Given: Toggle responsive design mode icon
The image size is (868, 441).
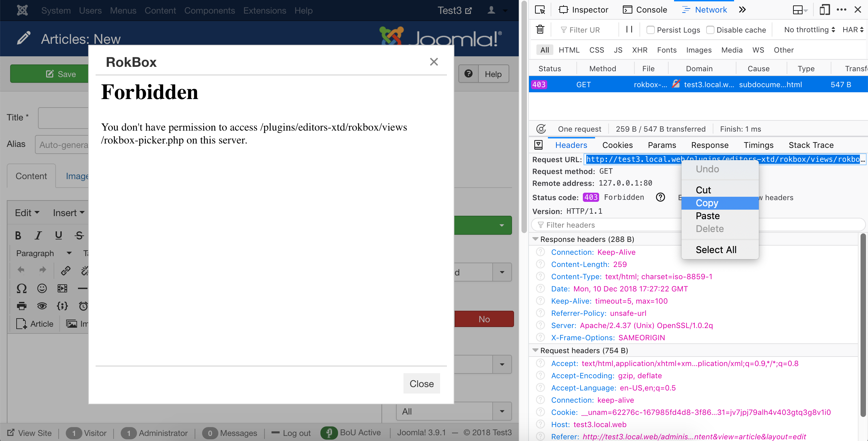Looking at the screenshot, I should pyautogui.click(x=825, y=10).
